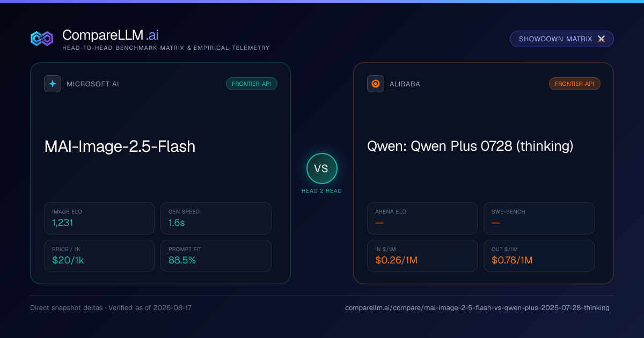Image resolution: width=644 pixels, height=338 pixels.
Task: Click the CompareLLM interlocking hexagon logo
Action: (x=42, y=39)
